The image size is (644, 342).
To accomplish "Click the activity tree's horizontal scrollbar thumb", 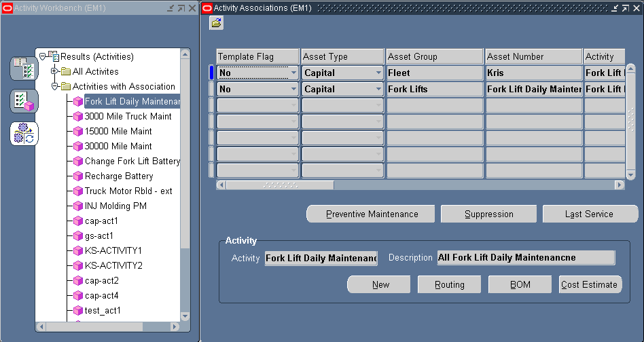I will tap(94, 327).
